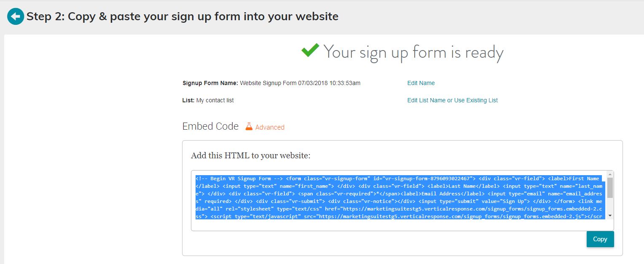The width and height of the screenshot is (644, 264).
Task: Click the Edit Name link
Action: (420, 83)
